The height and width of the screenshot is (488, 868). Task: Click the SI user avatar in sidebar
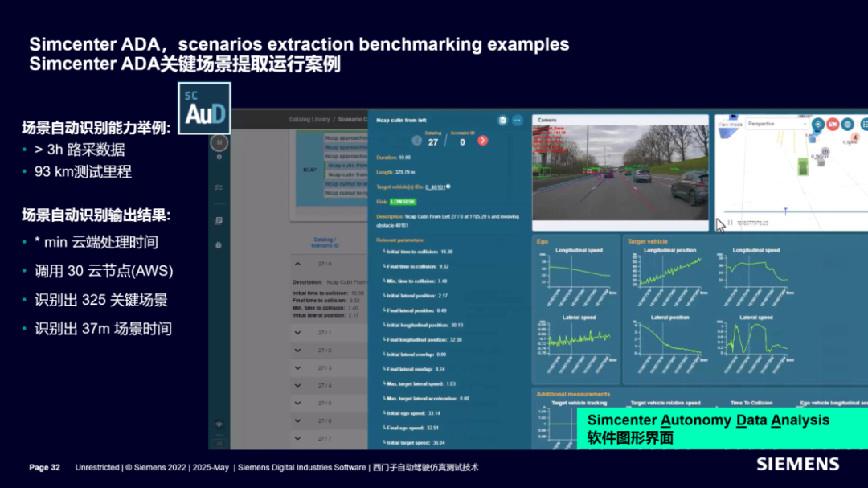pyautogui.click(x=219, y=142)
